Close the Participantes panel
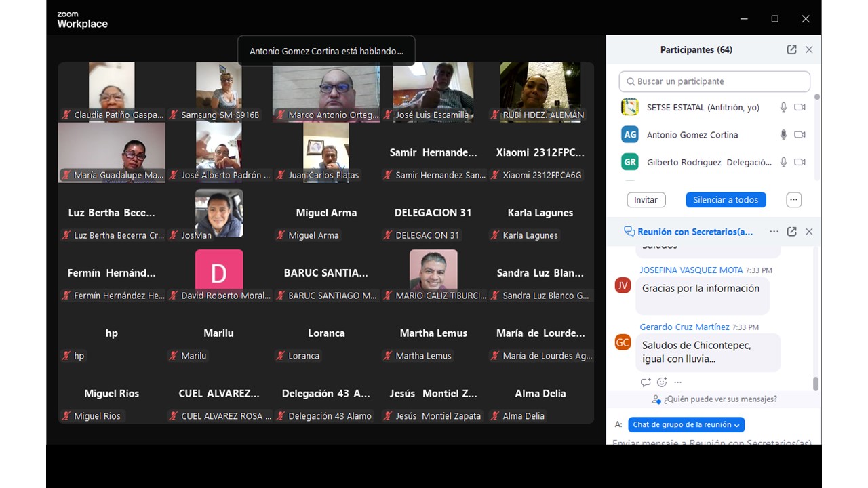The width and height of the screenshot is (868, 488). 809,49
